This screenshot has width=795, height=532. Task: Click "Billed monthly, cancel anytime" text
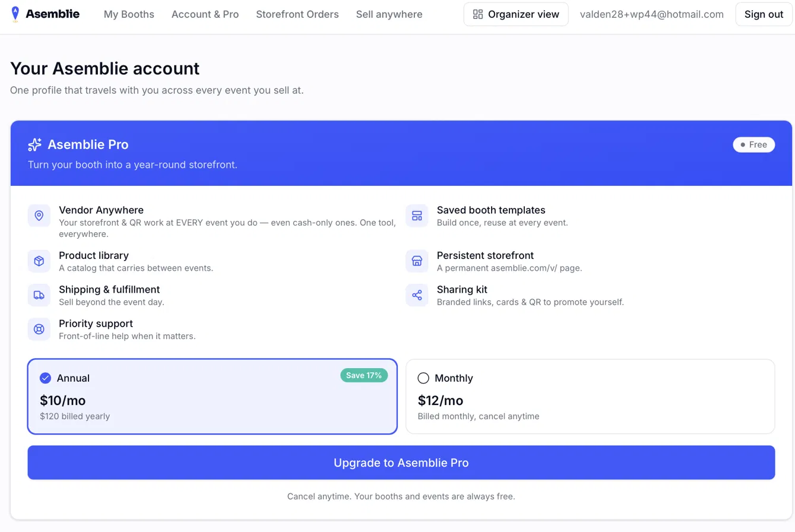coord(479,416)
